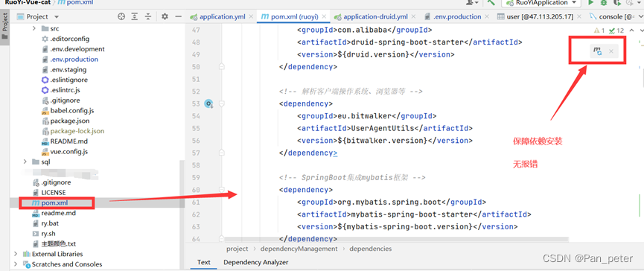Build the project with the hammer icon
644x271 pixels.
pyautogui.click(x=491, y=2)
